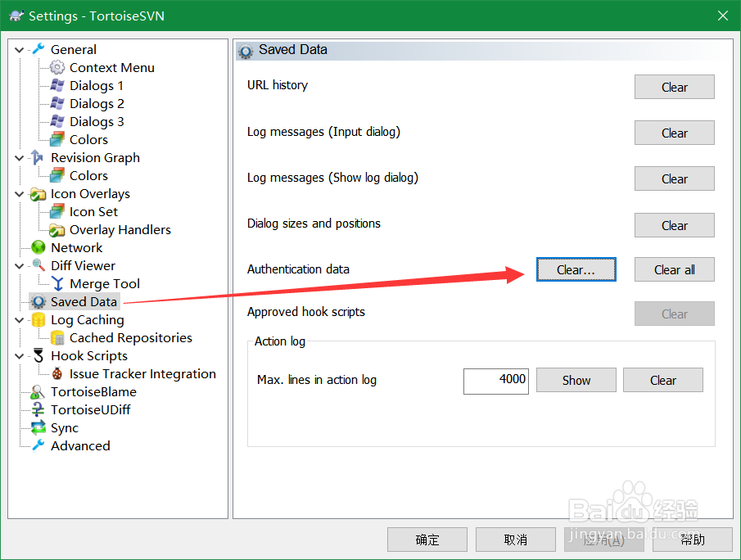The image size is (741, 560).
Task: Click Colors icon under General
Action: click(57, 139)
